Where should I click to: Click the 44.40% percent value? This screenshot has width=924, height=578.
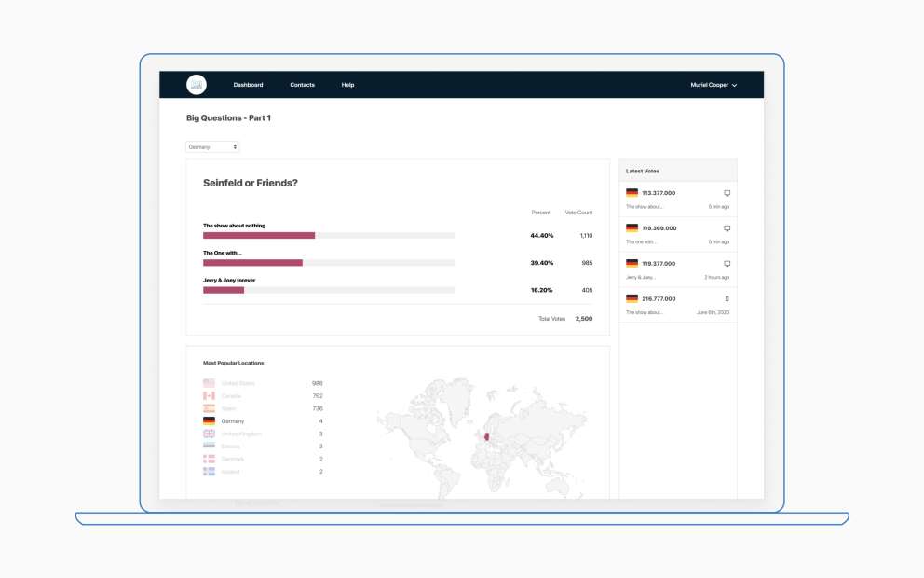tap(541, 235)
